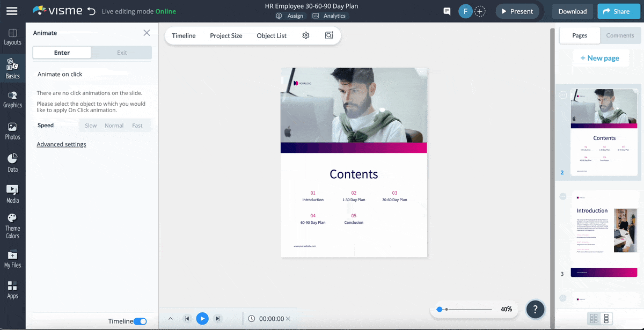The height and width of the screenshot is (330, 644).
Task: Switch to the Comments tab
Action: (620, 35)
